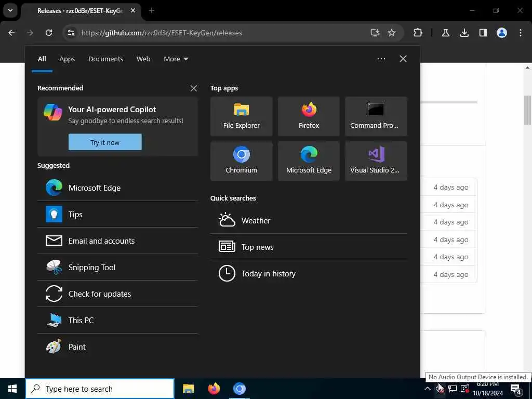The image size is (532, 399).
Task: View site information icon in address bar
Action: (x=71, y=33)
